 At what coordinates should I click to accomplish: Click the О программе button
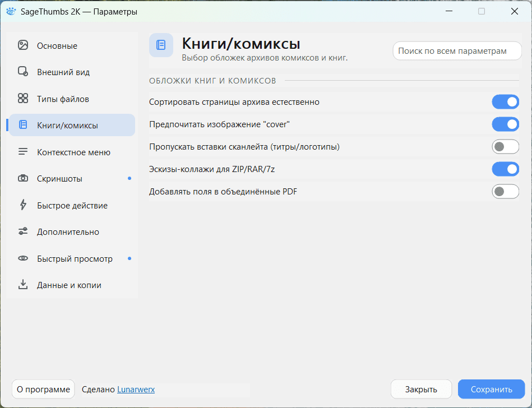click(x=43, y=389)
